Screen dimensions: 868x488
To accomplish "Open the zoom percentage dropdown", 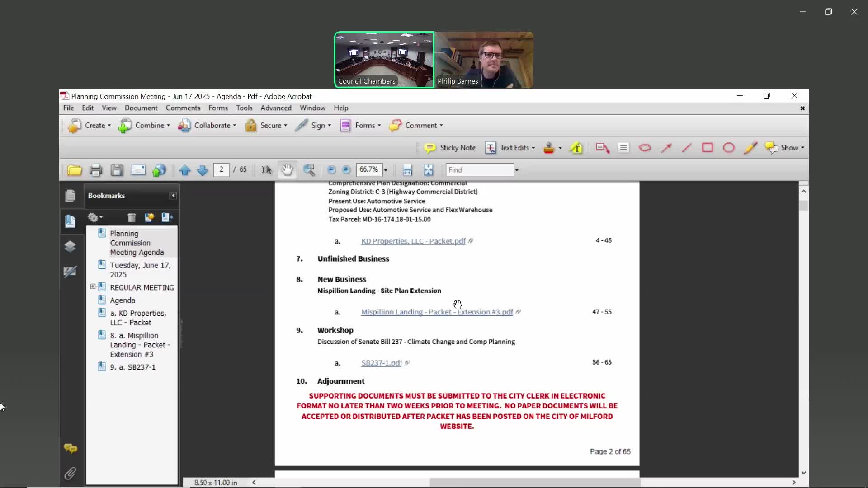I will point(386,170).
